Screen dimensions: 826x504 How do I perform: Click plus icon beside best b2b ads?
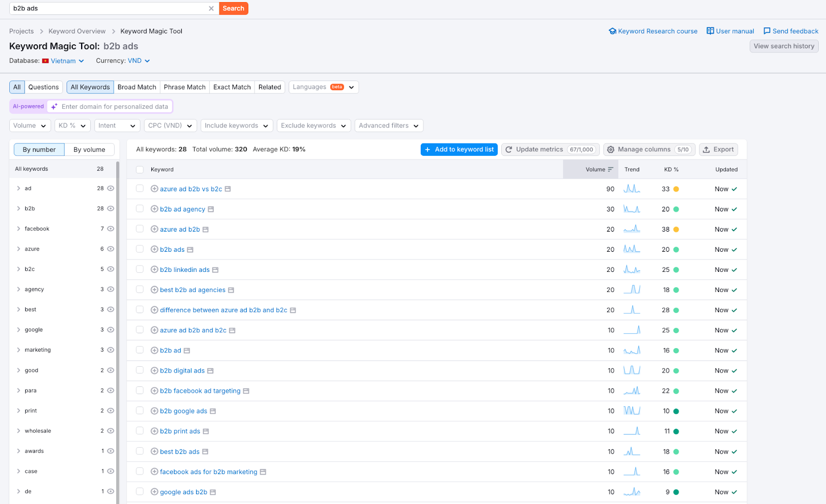pos(154,451)
